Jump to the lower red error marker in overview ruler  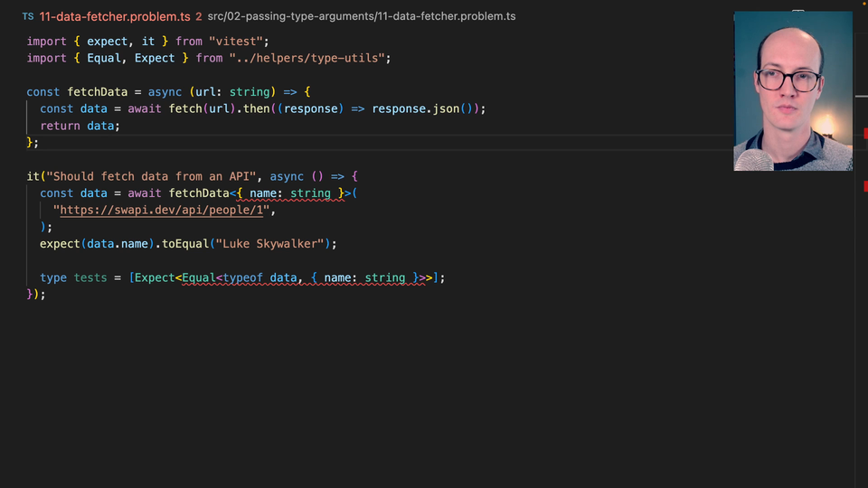[865, 186]
